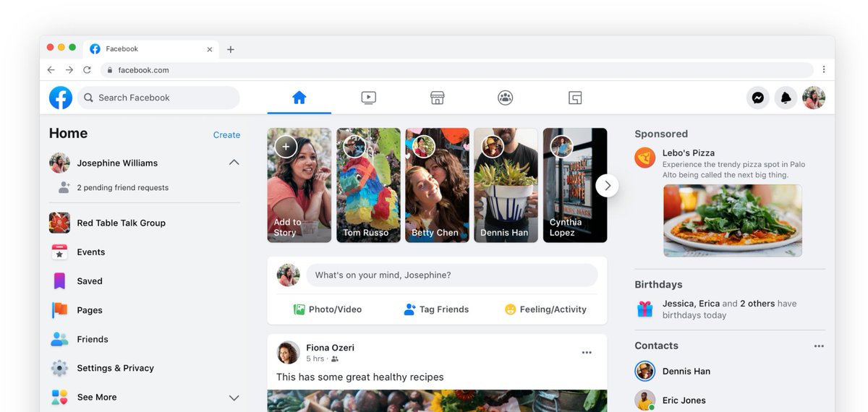This screenshot has width=868, height=412.
Task: Click Lebo's Pizza logo icon
Action: coord(645,158)
